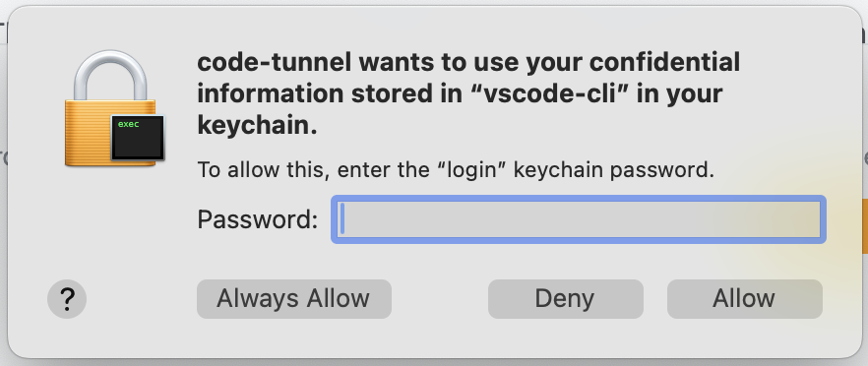Click the blinking cursor in the password box
868x366 pixels.
click(x=342, y=219)
